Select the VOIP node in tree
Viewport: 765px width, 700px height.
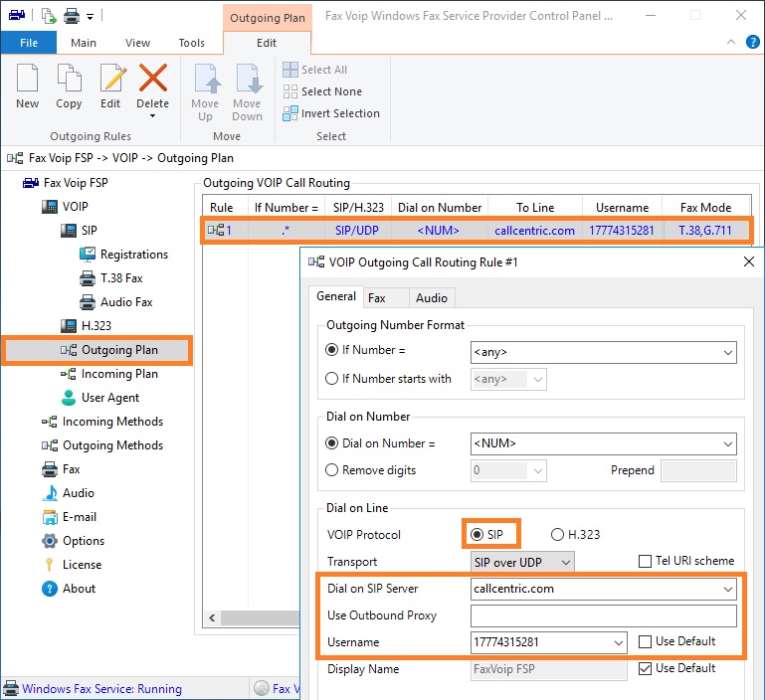[x=66, y=207]
